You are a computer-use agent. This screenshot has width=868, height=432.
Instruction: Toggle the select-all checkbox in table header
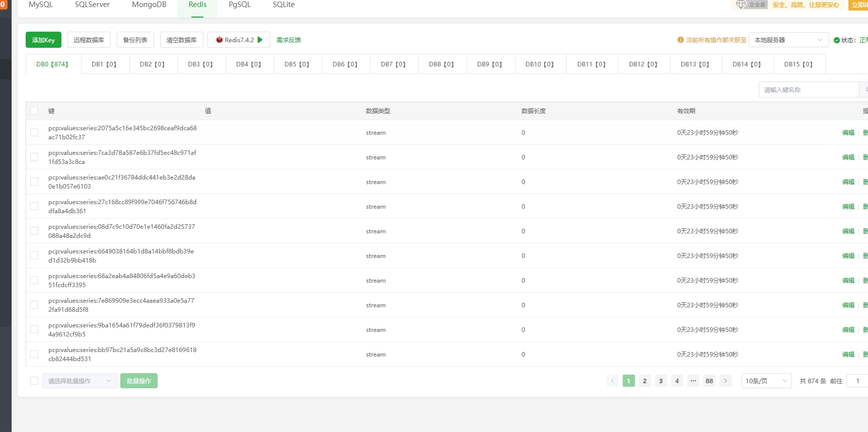point(34,111)
